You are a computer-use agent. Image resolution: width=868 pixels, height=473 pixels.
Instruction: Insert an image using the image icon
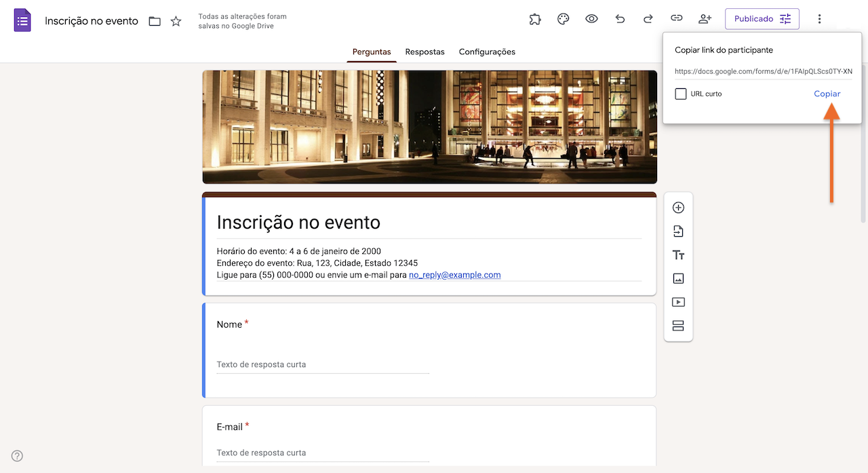pos(678,278)
